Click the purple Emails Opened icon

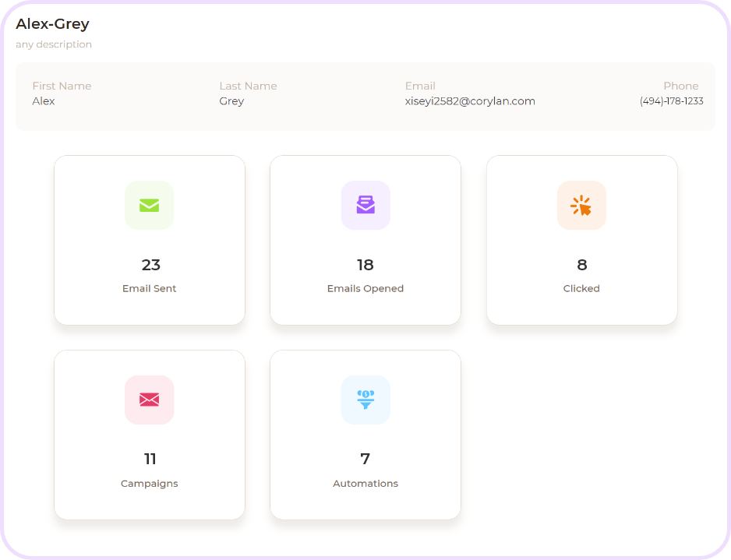coord(365,205)
